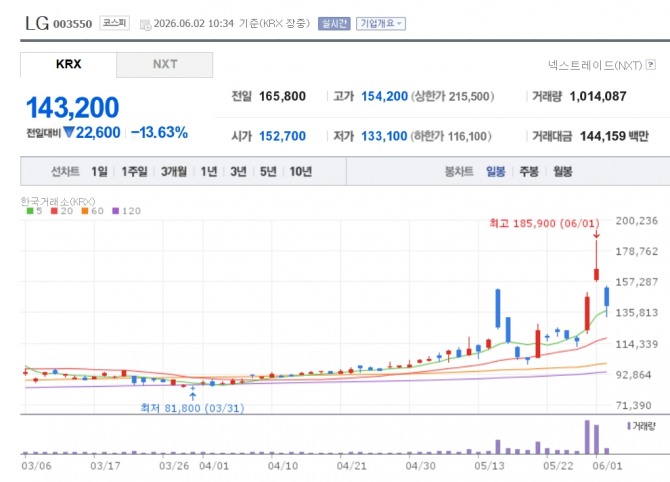This screenshot has width=670, height=482.
Task: Click the 04/01 date axis label
Action: tap(214, 465)
